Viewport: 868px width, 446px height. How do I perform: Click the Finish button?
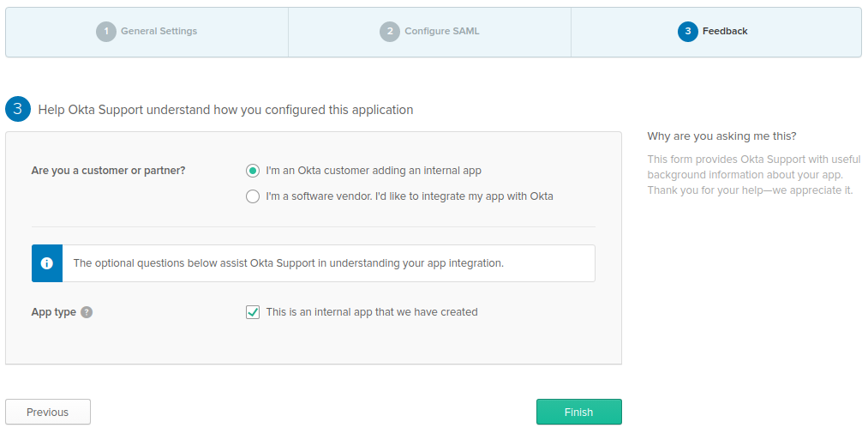point(579,412)
